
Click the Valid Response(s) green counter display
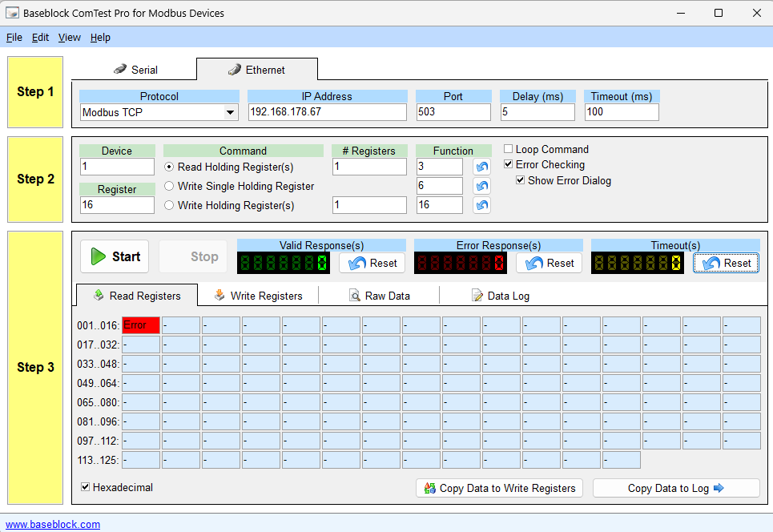pos(284,263)
